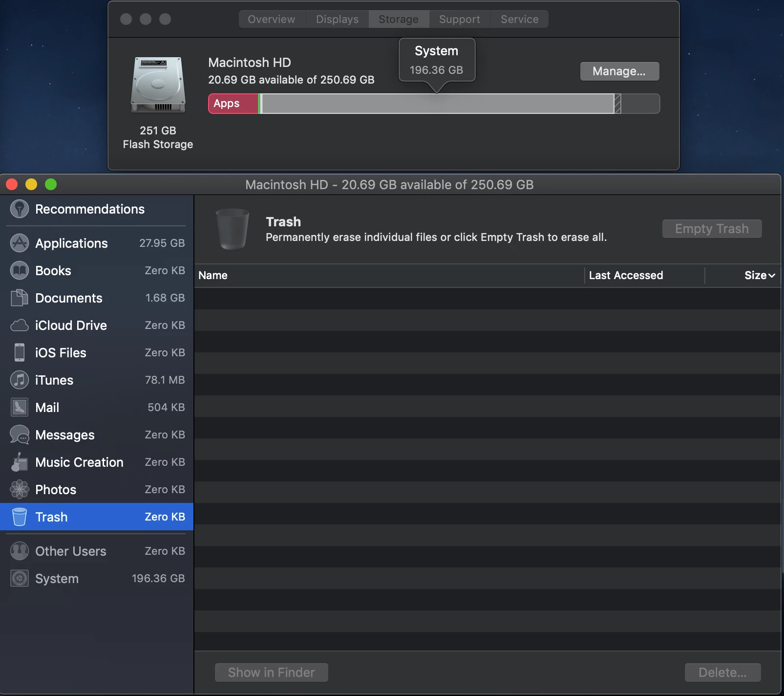
Task: Click the Macintosh HD drive icon
Action: 158,85
